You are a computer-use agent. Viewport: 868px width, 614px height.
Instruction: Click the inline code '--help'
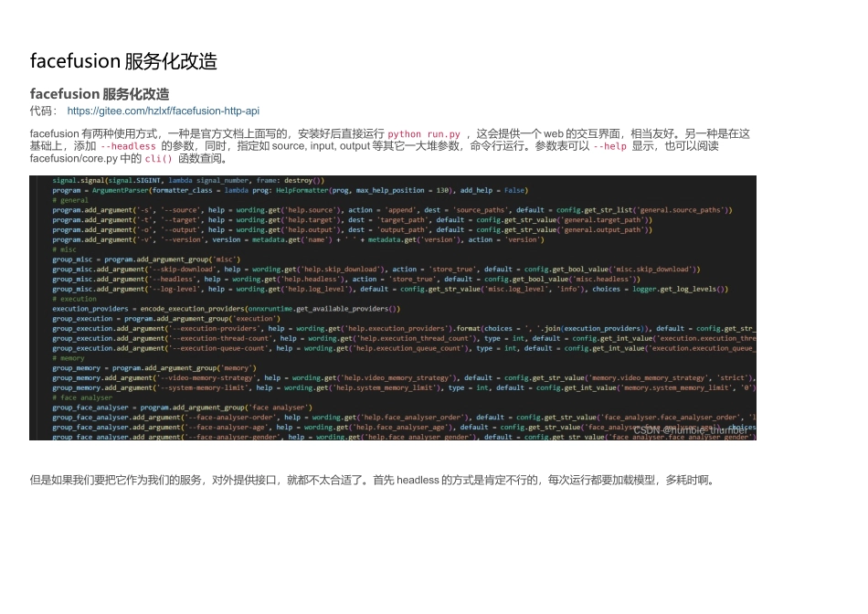pos(609,146)
